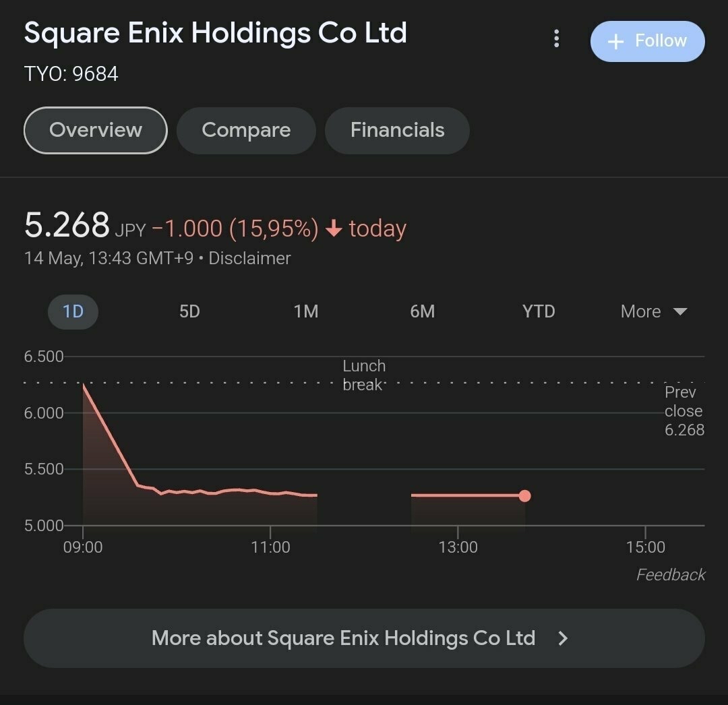Viewport: 728px width, 705px height.
Task: Follow Square Enix Holdings stock
Action: click(647, 41)
